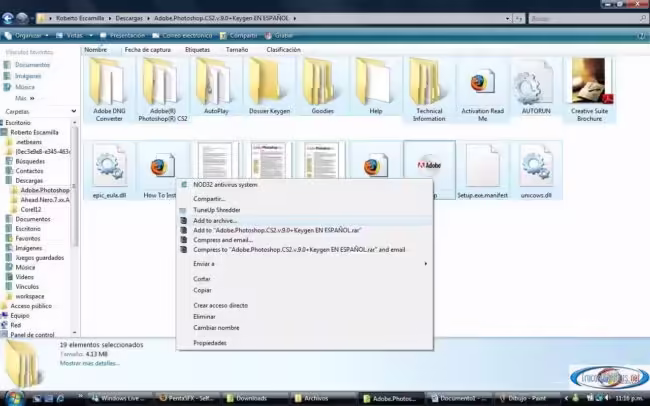This screenshot has height=406, width=650.
Task: Select Juegos guardados in tree
Action: point(39,258)
